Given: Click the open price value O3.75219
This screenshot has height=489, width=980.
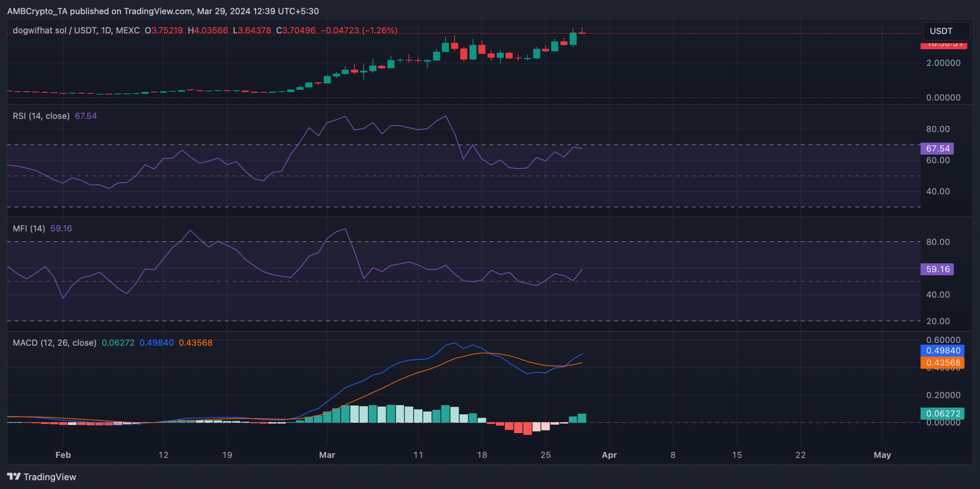Looking at the screenshot, I should (x=164, y=30).
